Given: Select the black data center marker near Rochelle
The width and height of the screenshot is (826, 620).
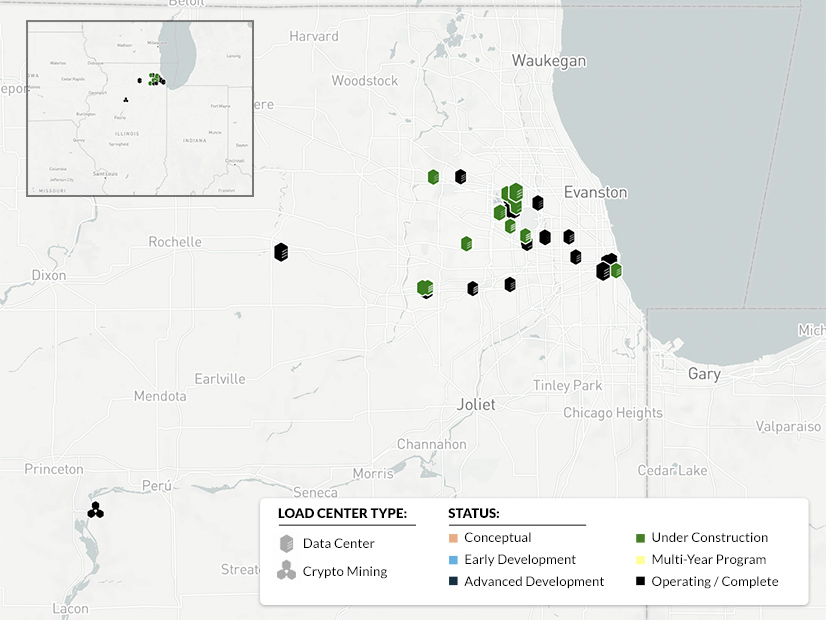Looking at the screenshot, I should (280, 251).
